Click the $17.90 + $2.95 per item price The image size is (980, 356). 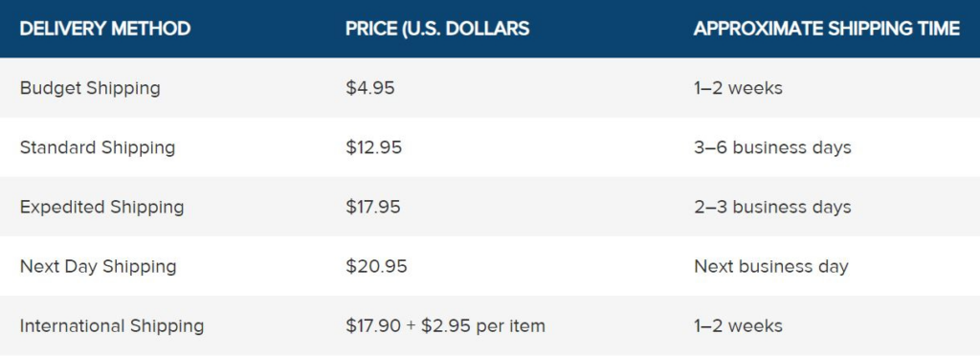[x=446, y=326]
